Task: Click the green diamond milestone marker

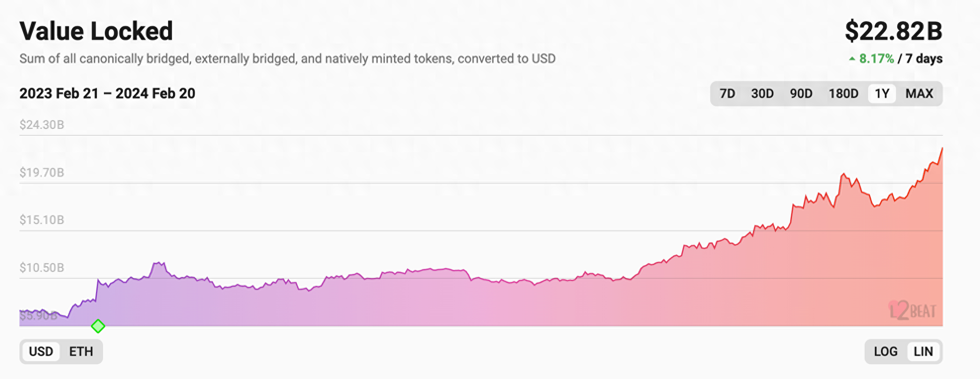Action: [98, 326]
